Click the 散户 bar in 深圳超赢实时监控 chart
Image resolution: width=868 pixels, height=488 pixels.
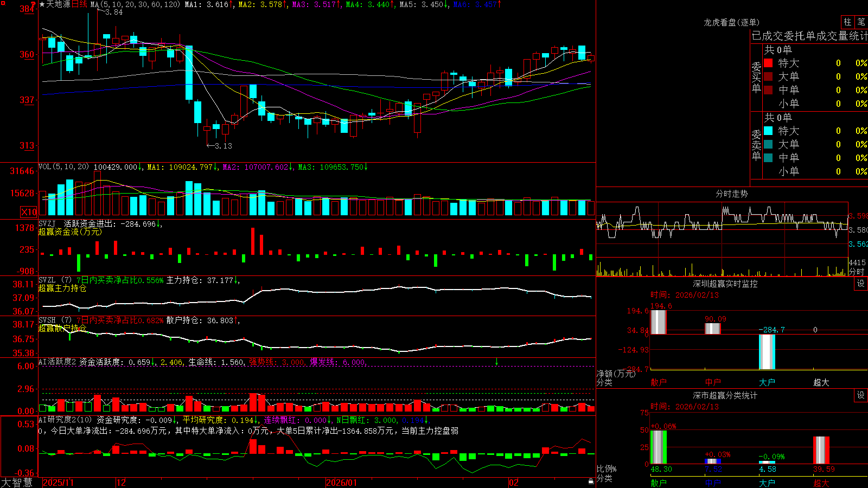pos(659,322)
